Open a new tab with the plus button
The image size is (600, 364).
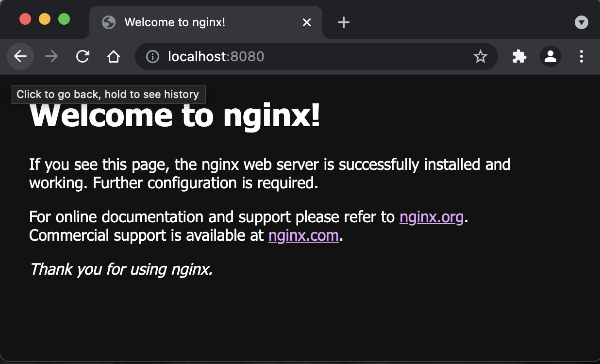[344, 22]
